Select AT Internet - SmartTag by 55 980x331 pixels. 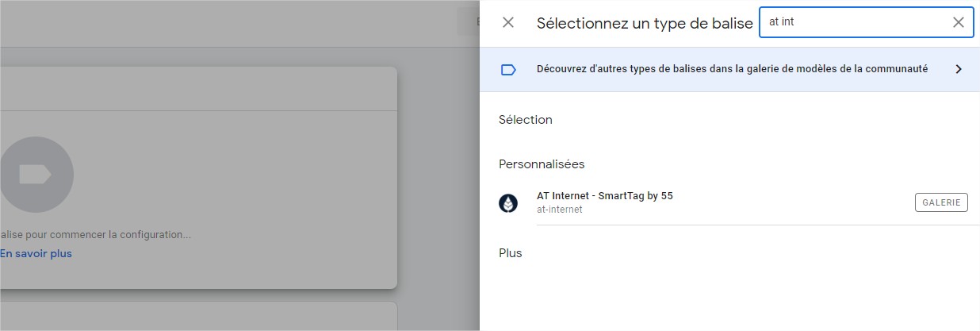tap(605, 196)
